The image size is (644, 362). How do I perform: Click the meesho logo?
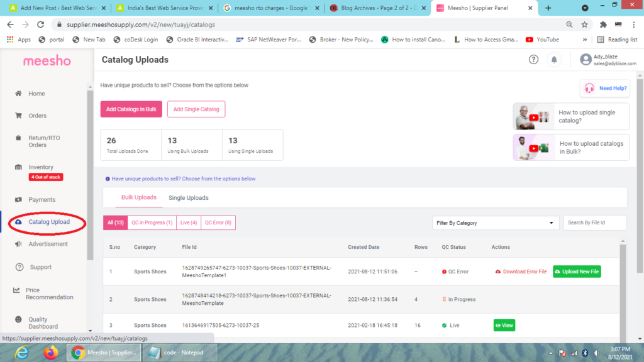47,61
